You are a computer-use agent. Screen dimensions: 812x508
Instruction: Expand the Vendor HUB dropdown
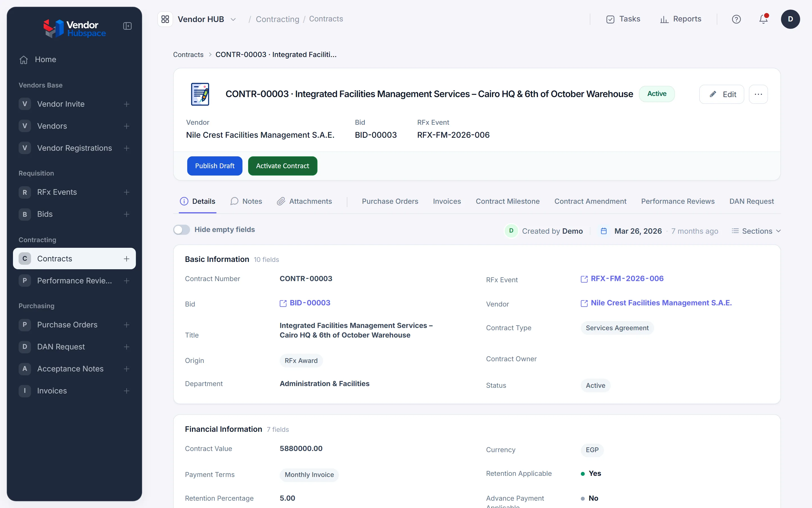(x=233, y=19)
